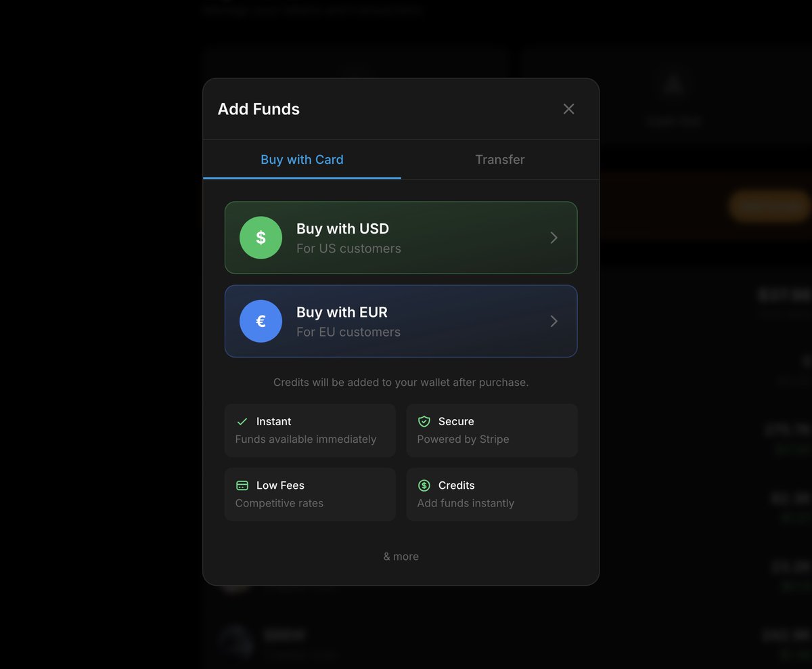Click 'For US customers' subtitle
Image resolution: width=812 pixels, height=669 pixels.
[x=348, y=249]
